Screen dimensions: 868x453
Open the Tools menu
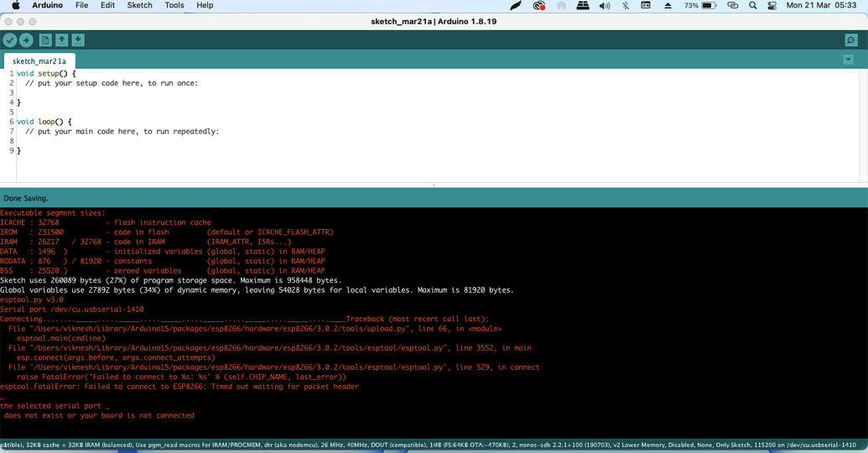click(174, 5)
